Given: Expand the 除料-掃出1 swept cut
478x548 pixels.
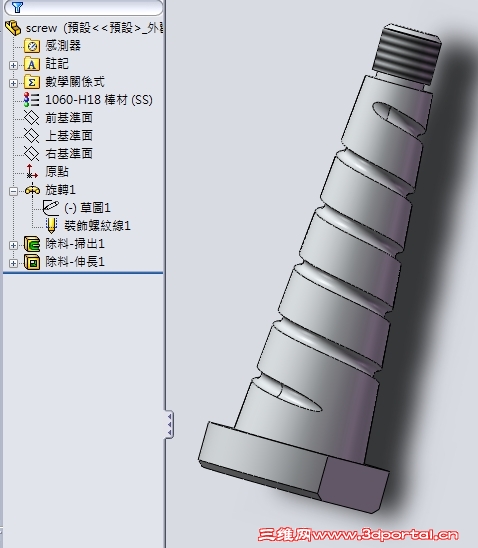Looking at the screenshot, I should coord(13,245).
